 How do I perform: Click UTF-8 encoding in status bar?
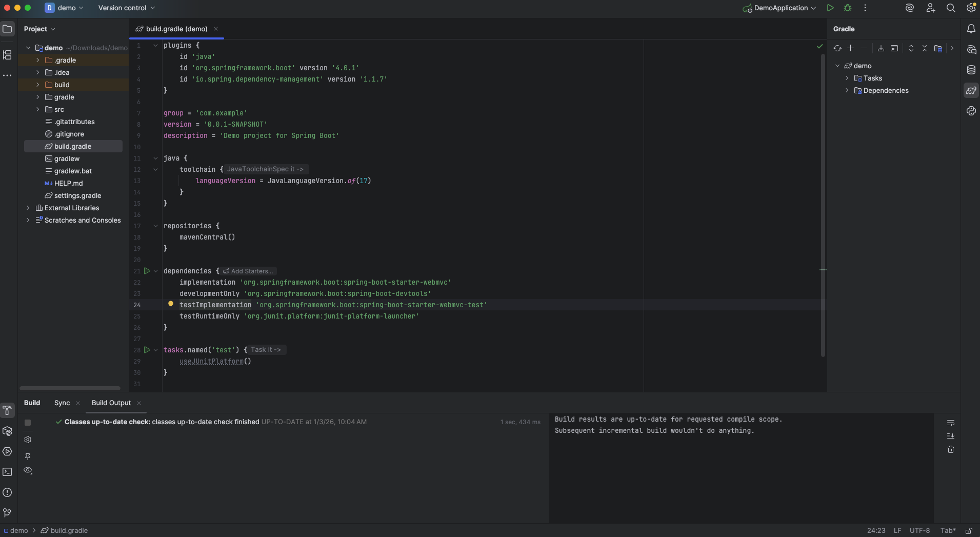(x=920, y=531)
